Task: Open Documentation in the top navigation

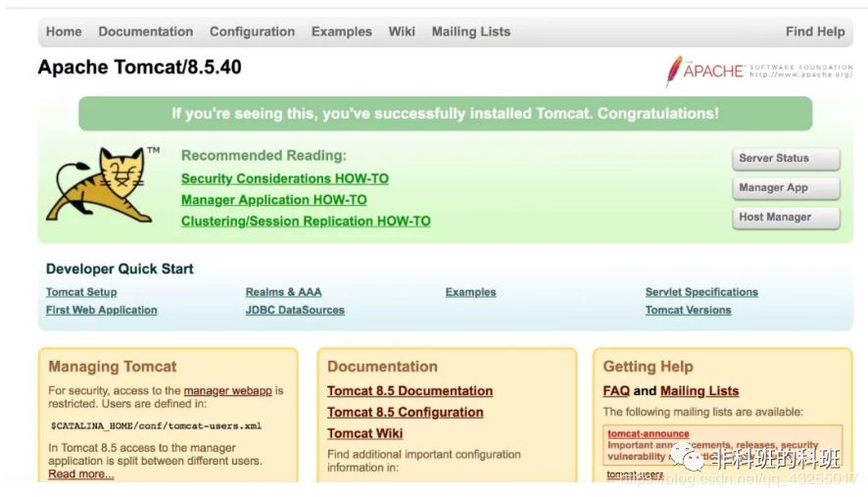Action: [x=146, y=31]
